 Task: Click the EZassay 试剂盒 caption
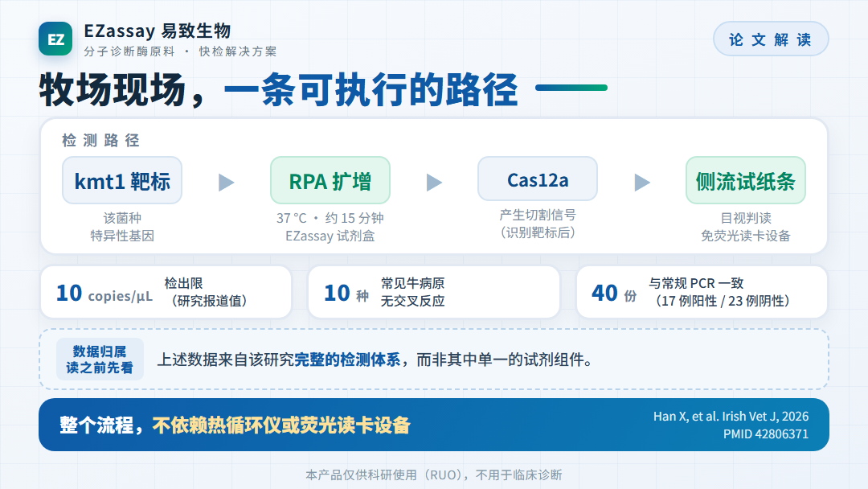[x=330, y=236]
